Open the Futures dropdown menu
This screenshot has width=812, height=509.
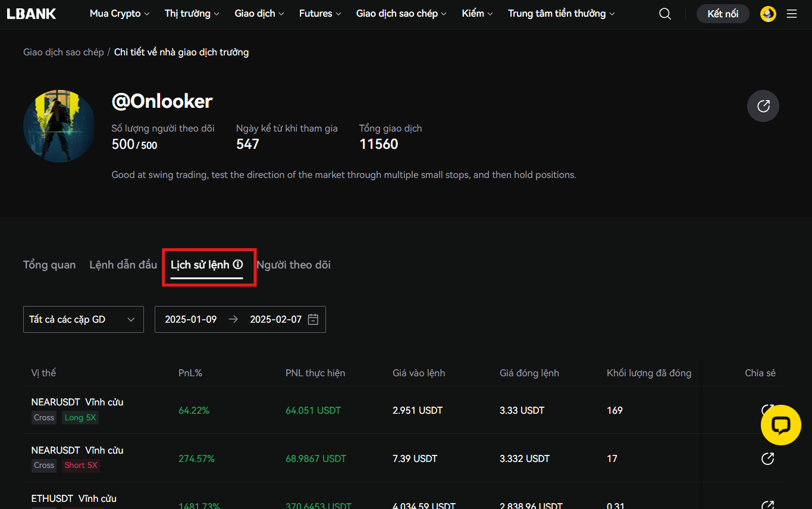pos(320,14)
